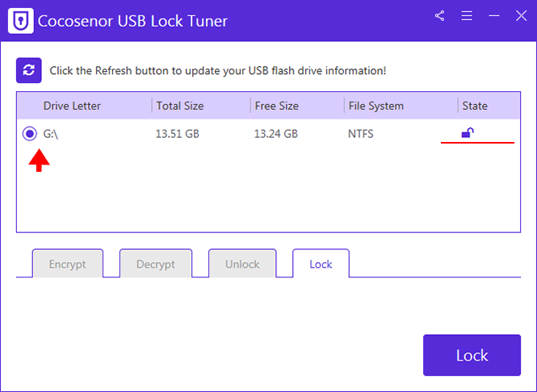
Task: Select the G:\ drive row text
Action: (x=50, y=134)
